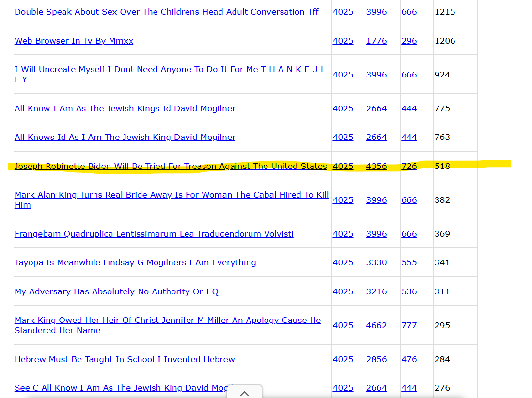532x398 pixels.
Task: Click the 476 value link
Action: pyautogui.click(x=409, y=359)
